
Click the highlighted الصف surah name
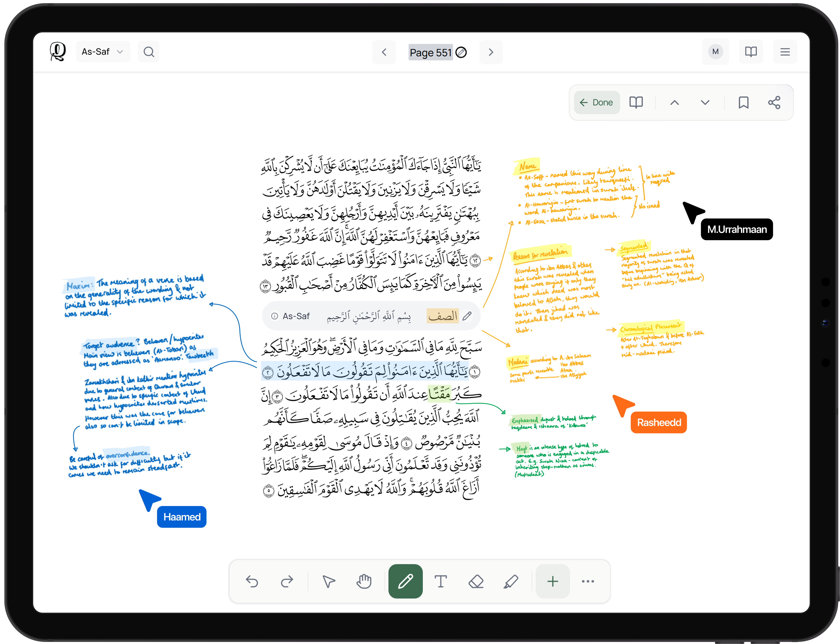tap(442, 316)
